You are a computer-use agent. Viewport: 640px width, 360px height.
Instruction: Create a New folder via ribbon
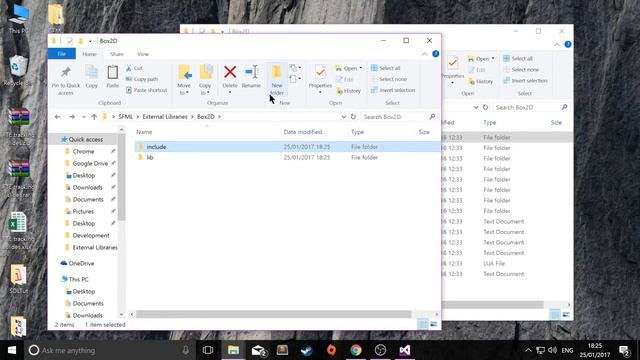tap(277, 80)
